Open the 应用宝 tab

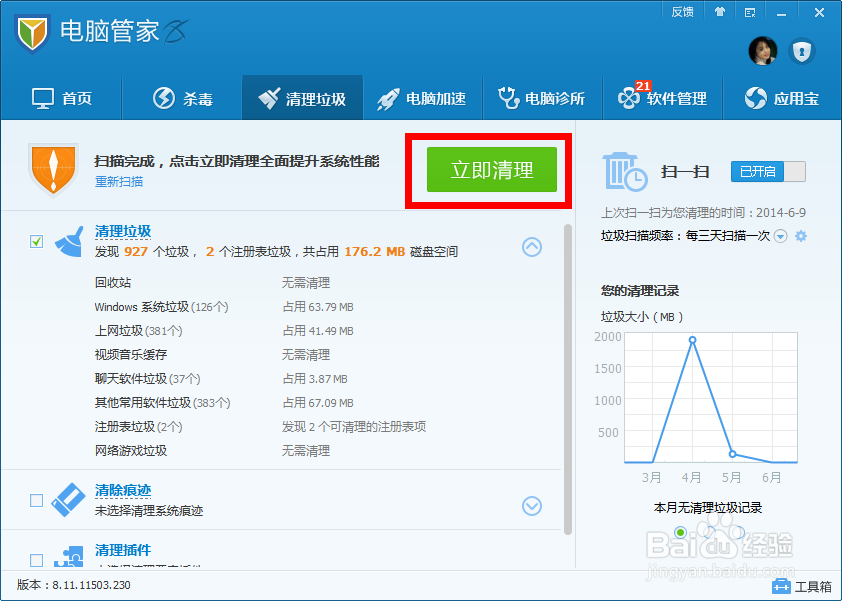click(782, 98)
